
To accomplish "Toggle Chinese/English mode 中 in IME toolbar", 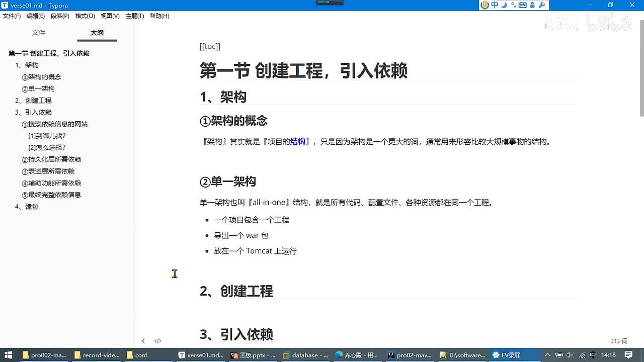I will [x=495, y=5].
